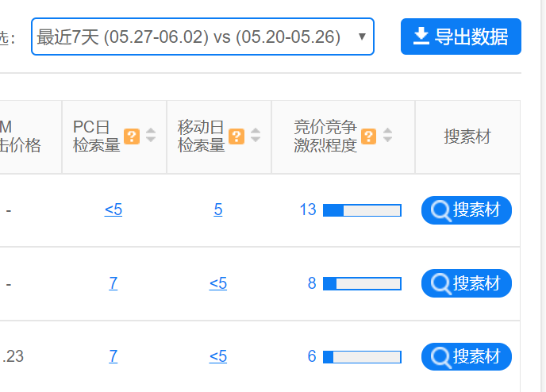Click the dropdown arrow of the date selector

[362, 37]
